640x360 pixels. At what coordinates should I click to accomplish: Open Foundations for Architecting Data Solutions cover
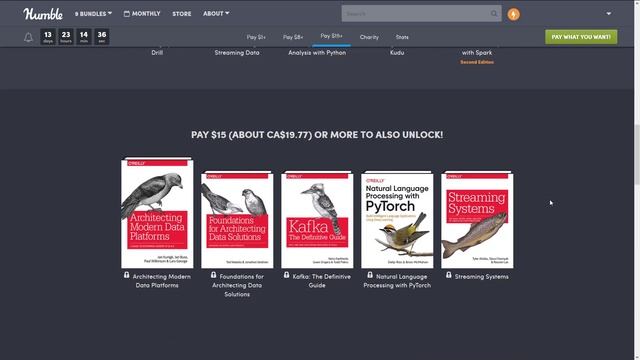point(237,220)
